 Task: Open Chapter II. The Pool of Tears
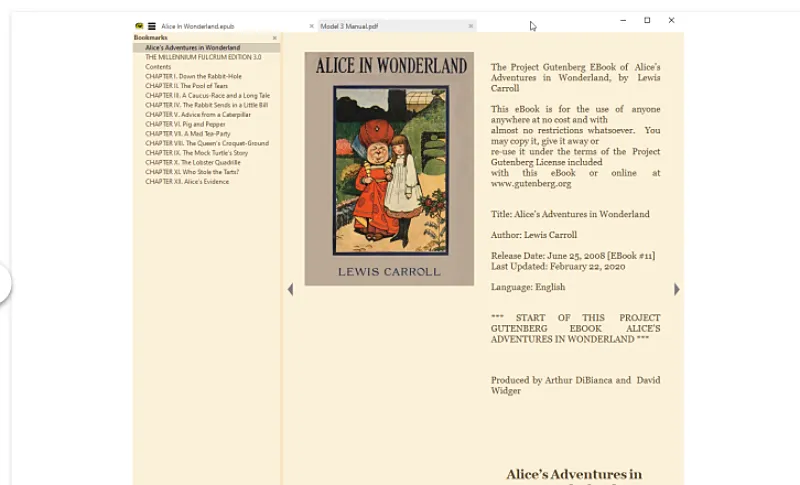coord(186,86)
